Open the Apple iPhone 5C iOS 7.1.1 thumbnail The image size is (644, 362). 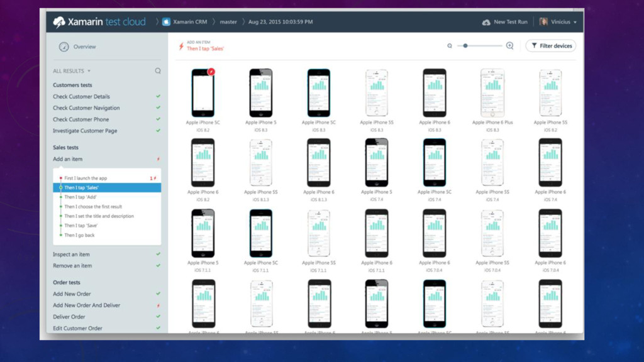pos(261,233)
